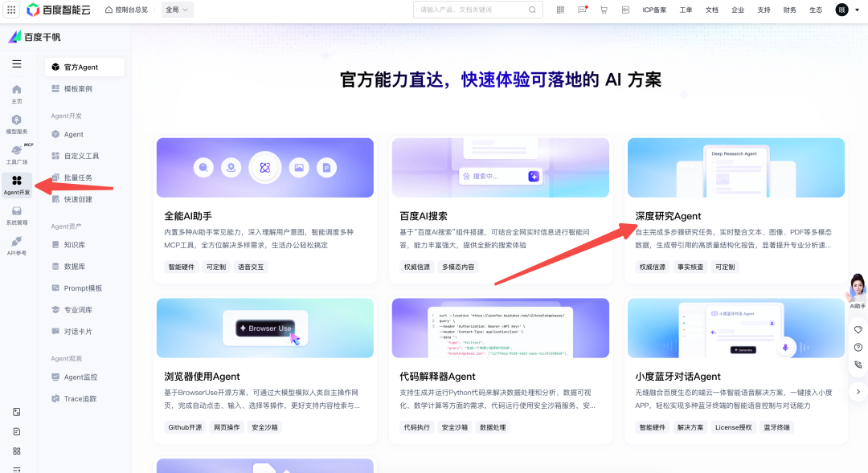Collapse the sidebar with the hamburger icon

click(x=17, y=64)
